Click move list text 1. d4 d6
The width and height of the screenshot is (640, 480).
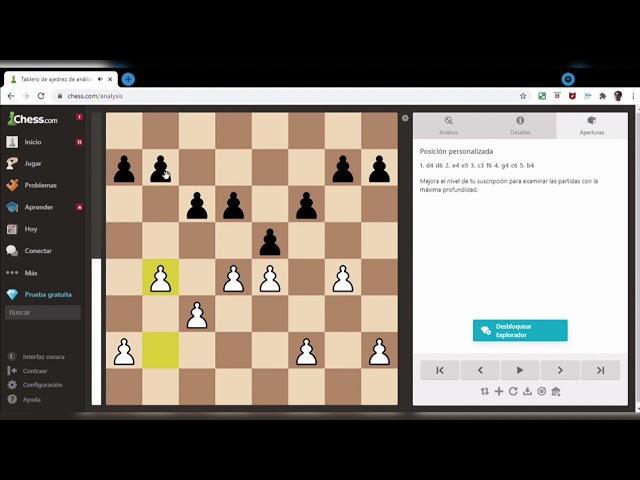click(430, 166)
